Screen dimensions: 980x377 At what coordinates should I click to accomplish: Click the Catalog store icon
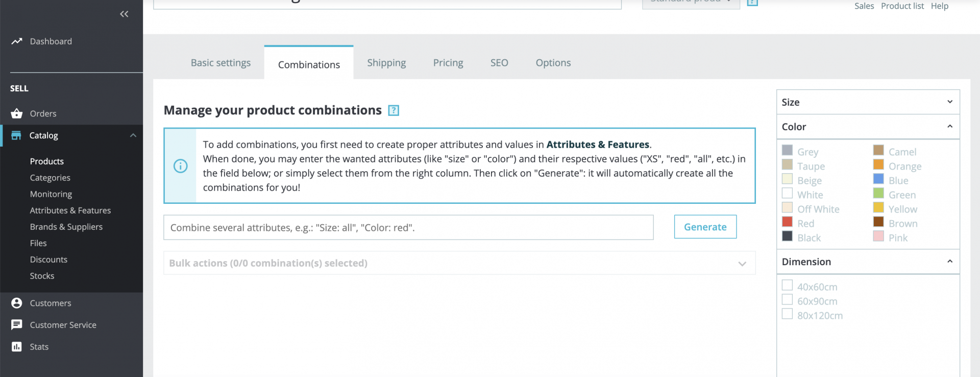(x=16, y=135)
